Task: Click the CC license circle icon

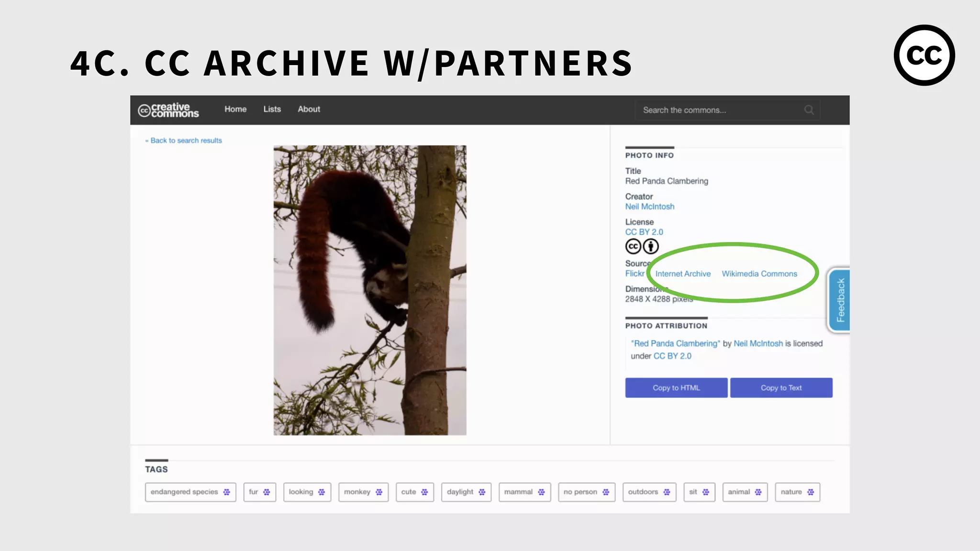Action: (x=633, y=246)
